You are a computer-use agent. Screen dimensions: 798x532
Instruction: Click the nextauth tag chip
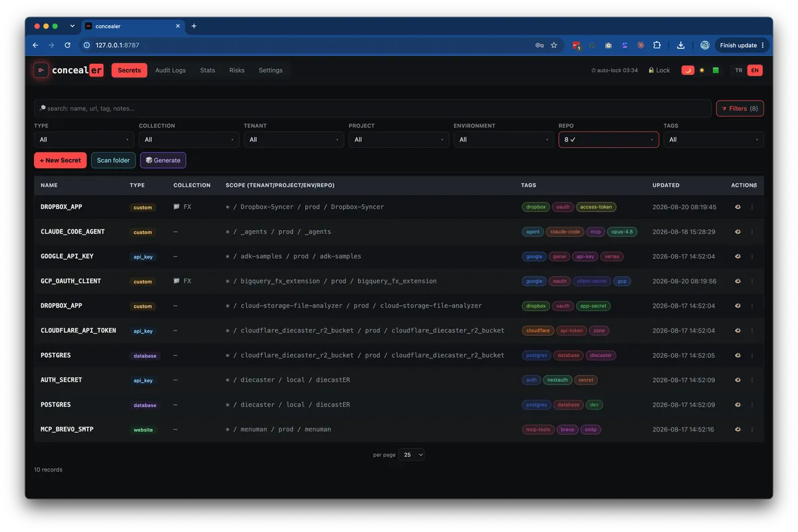(x=557, y=380)
